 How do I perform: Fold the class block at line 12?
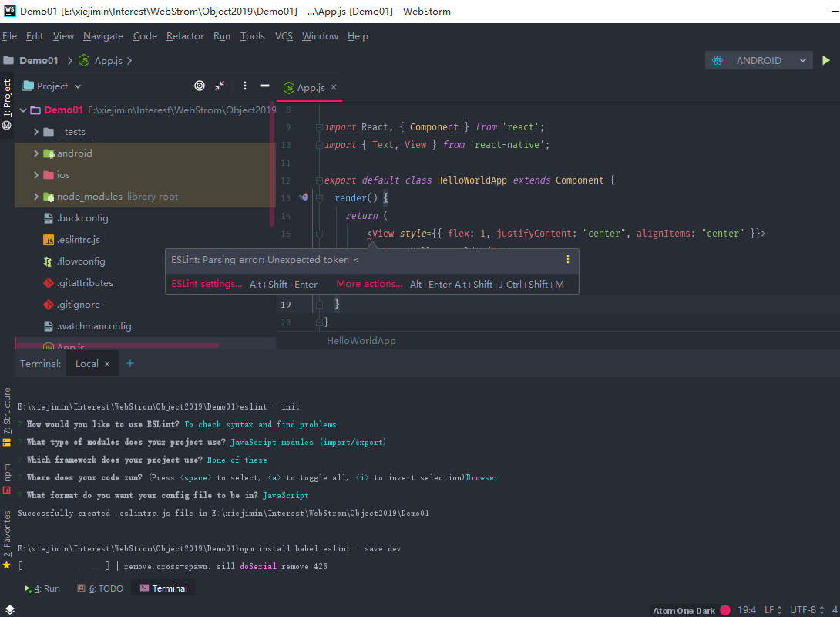pyautogui.click(x=319, y=180)
